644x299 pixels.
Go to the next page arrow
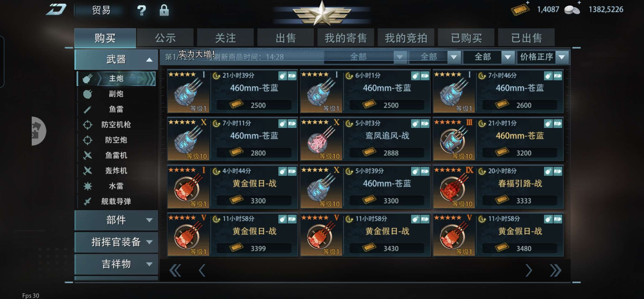coord(529,270)
